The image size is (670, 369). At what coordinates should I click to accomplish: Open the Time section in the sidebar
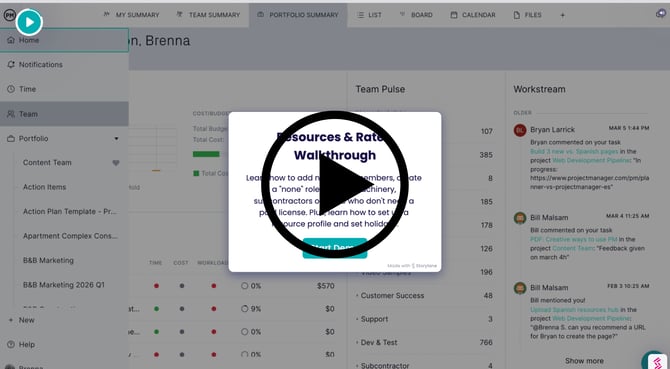coord(64,89)
